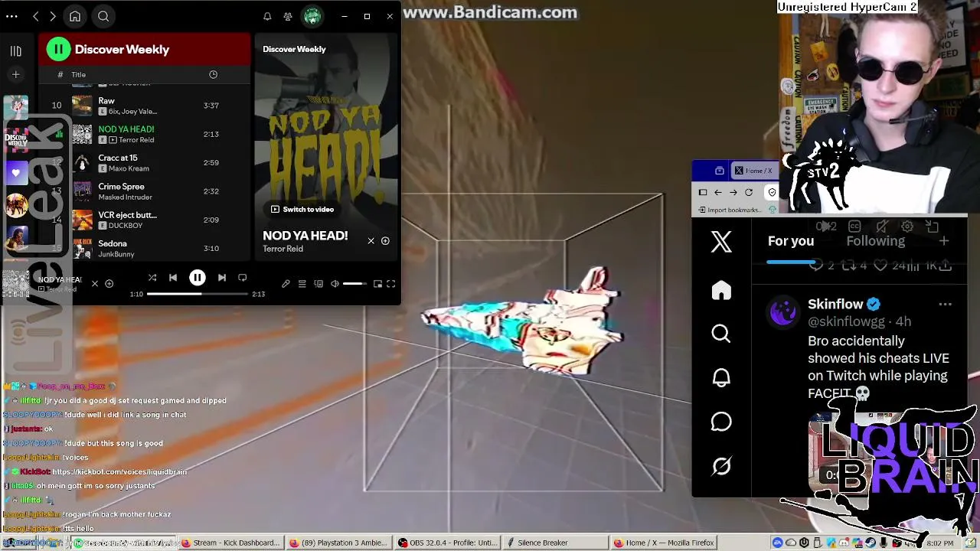Create a new playlist with plus icon

[15, 74]
